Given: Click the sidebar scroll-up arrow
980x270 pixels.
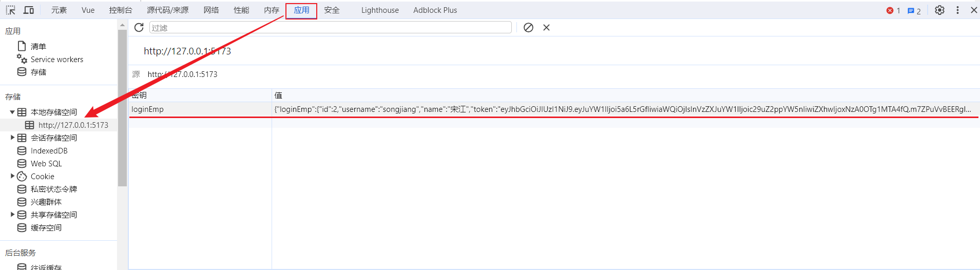Looking at the screenshot, I should (x=122, y=25).
